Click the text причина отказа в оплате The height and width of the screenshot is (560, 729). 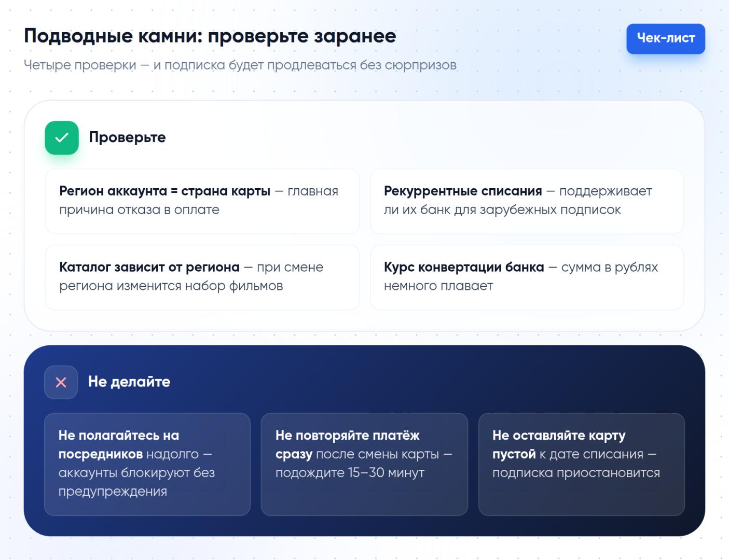(x=139, y=210)
